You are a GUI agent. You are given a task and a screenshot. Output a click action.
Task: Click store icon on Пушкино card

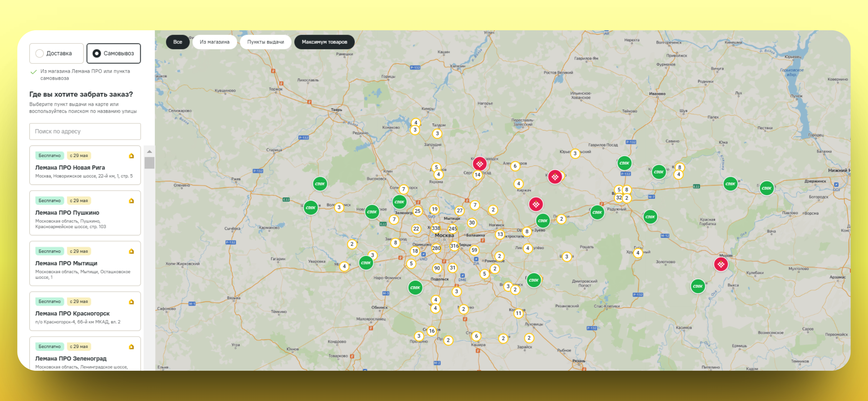[132, 201]
